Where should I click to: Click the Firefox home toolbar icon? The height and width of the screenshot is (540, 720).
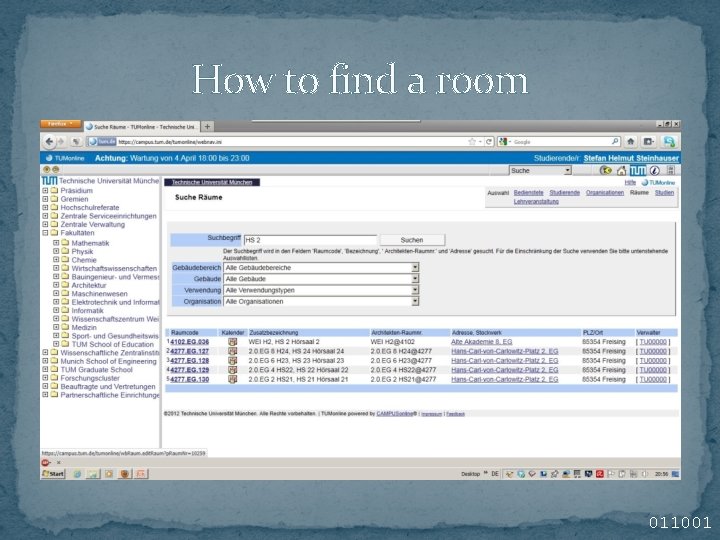(x=631, y=142)
